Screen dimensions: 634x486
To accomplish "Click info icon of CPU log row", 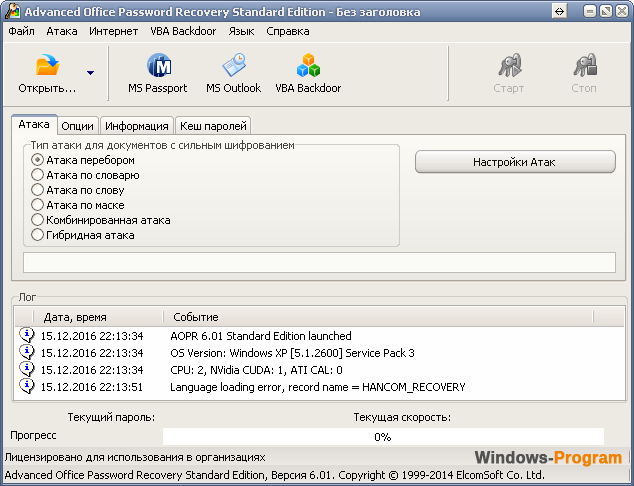I will 27,369.
